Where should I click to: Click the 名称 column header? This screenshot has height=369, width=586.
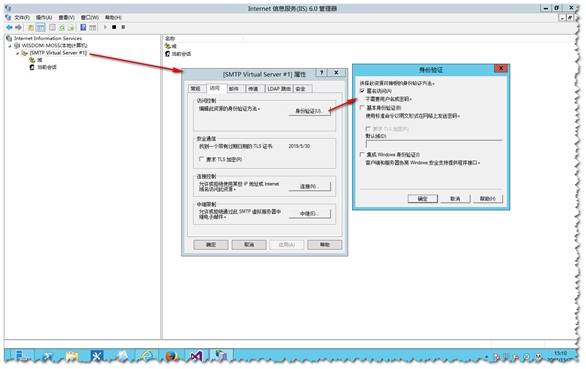click(203, 39)
